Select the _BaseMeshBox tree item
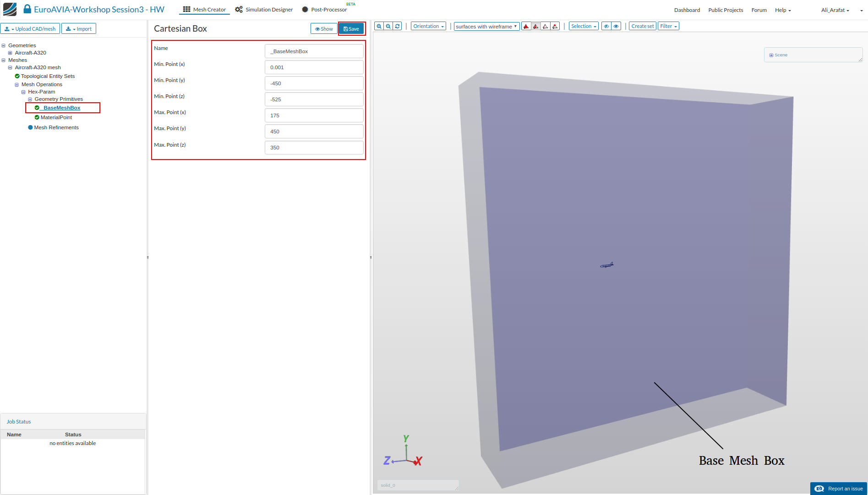The image size is (868, 495). pos(60,108)
